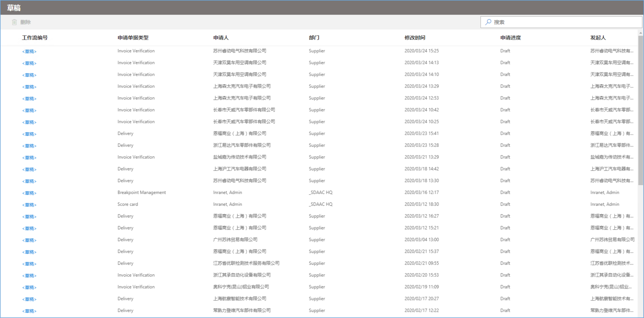Click timestamp 2020/02/21 09:55

(x=422, y=263)
